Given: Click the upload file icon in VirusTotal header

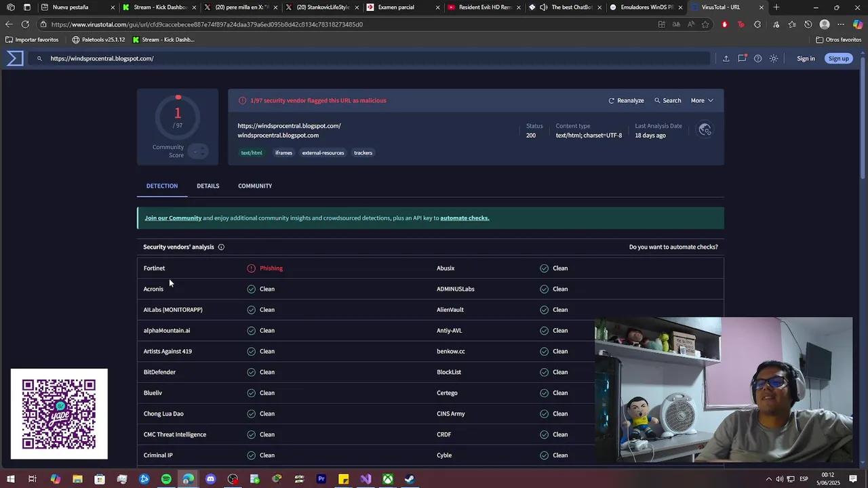Looking at the screenshot, I should (x=726, y=58).
